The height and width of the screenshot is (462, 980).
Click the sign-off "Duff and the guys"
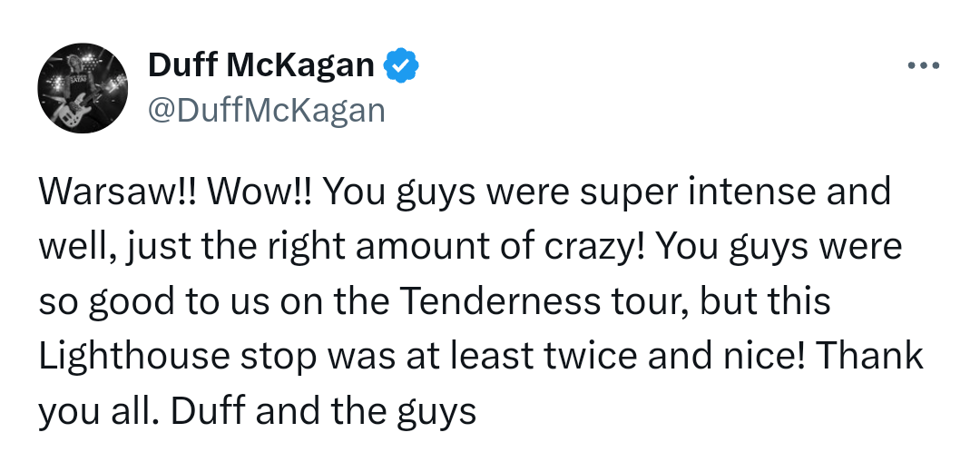point(323,411)
